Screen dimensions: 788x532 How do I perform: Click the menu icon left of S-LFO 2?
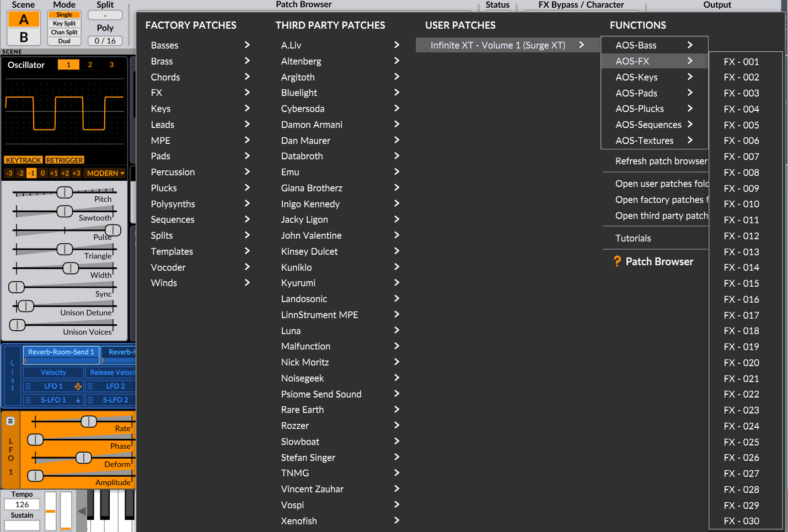[90, 400]
